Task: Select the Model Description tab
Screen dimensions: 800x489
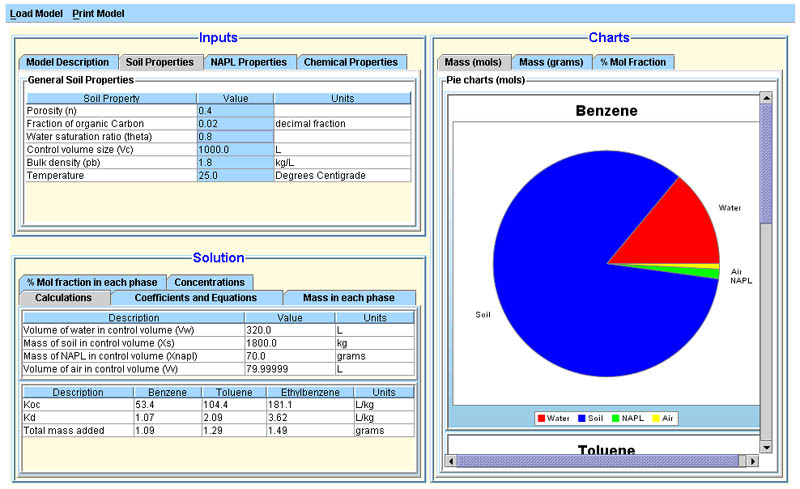Action: 67,62
